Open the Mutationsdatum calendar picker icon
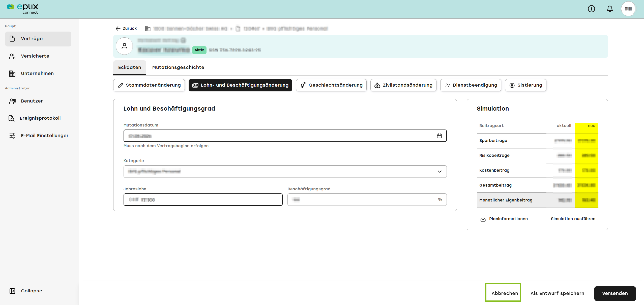 439,136
